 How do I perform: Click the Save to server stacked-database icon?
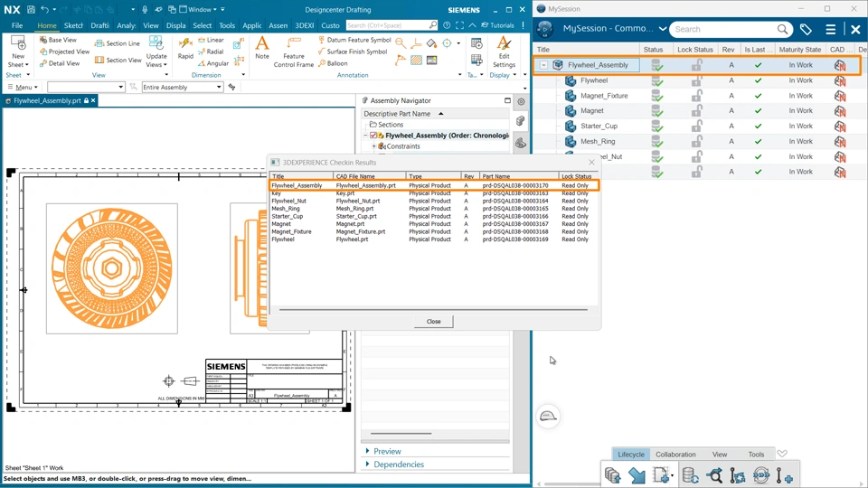coord(612,475)
